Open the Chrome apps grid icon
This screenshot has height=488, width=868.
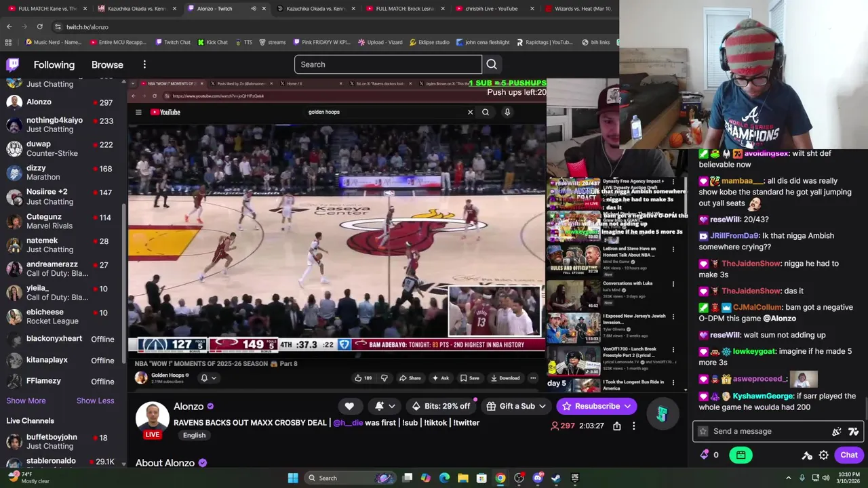point(8,42)
